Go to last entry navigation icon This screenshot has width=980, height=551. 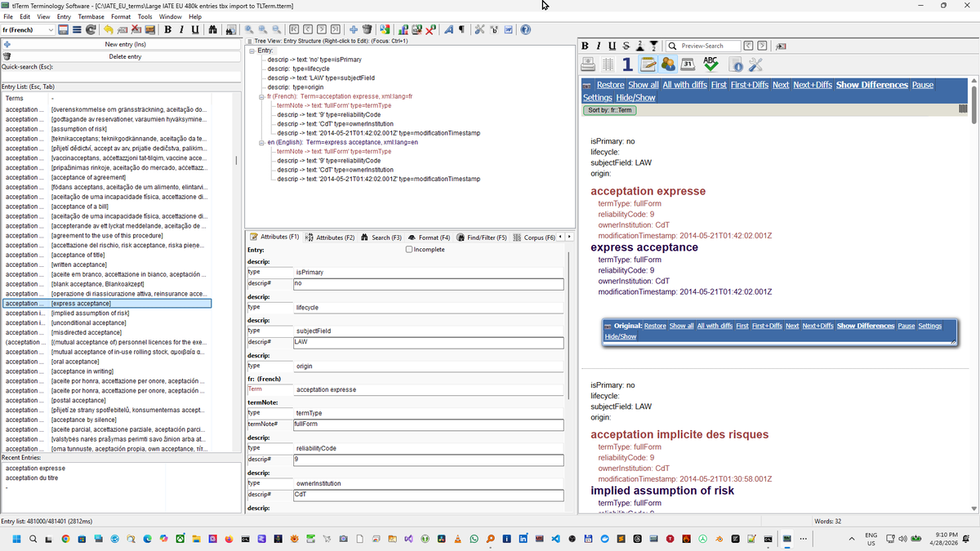pos(335,30)
